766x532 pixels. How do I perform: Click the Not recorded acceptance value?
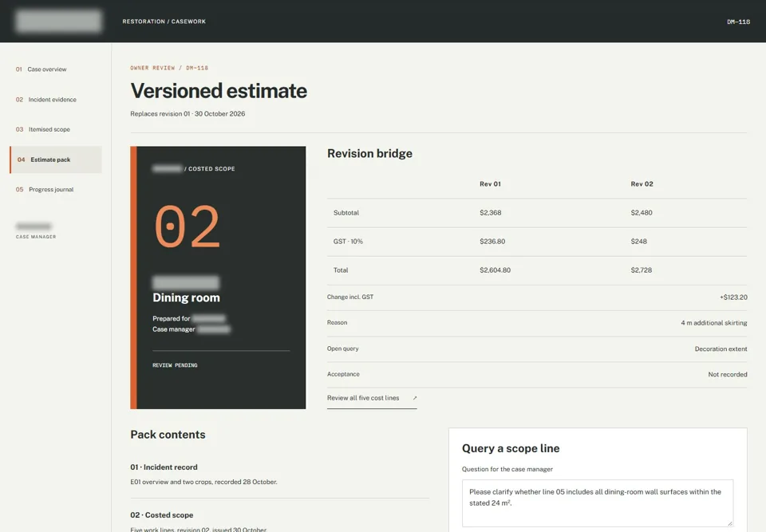[x=728, y=375]
